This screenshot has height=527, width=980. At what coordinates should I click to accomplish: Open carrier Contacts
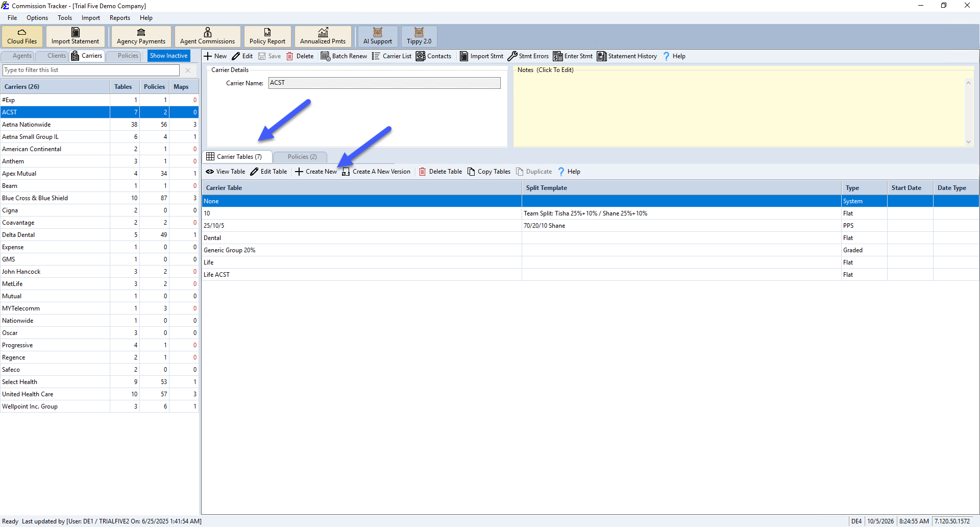click(x=434, y=56)
